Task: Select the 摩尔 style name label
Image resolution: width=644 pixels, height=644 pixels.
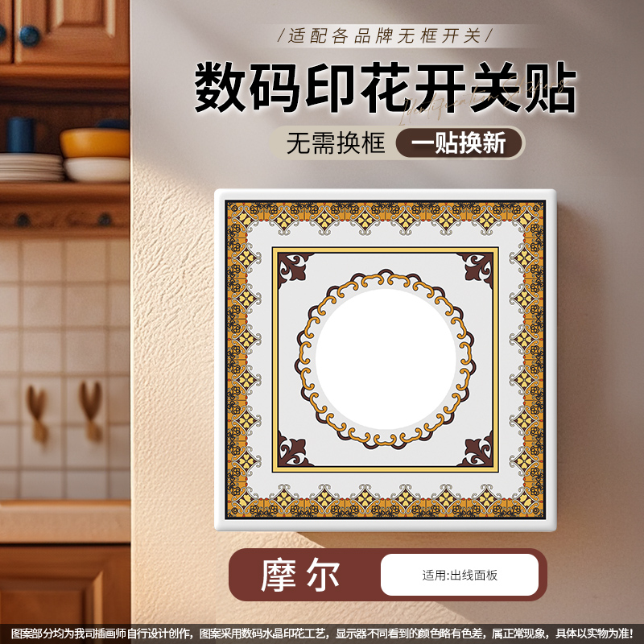Action: [x=300, y=575]
